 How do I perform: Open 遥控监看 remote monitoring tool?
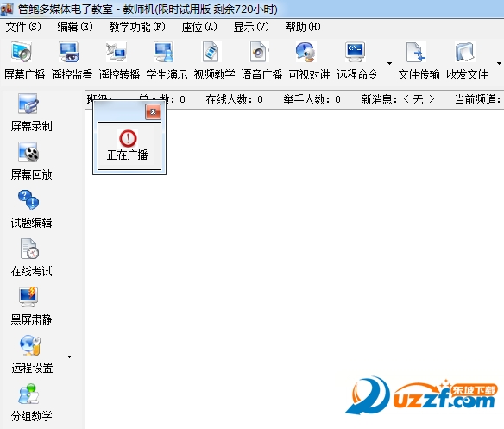click(x=72, y=61)
